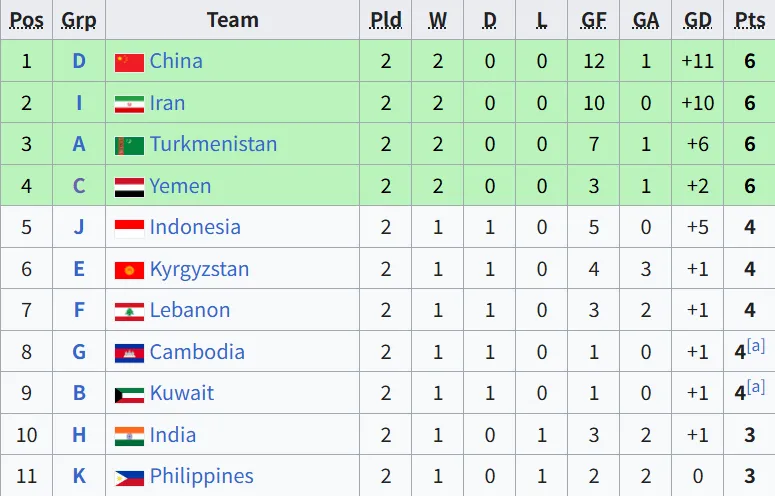The image size is (775, 496).
Task: Click the China flag icon
Action: tap(129, 63)
